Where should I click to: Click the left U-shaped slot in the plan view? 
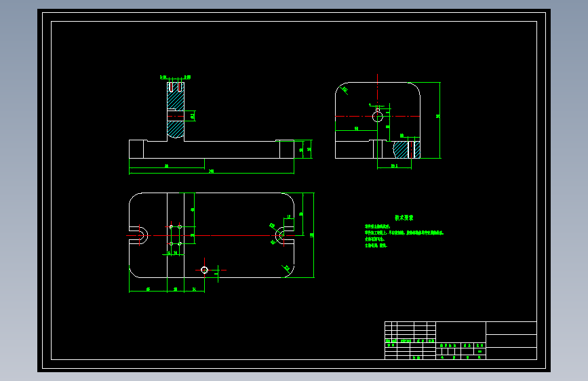coord(138,235)
